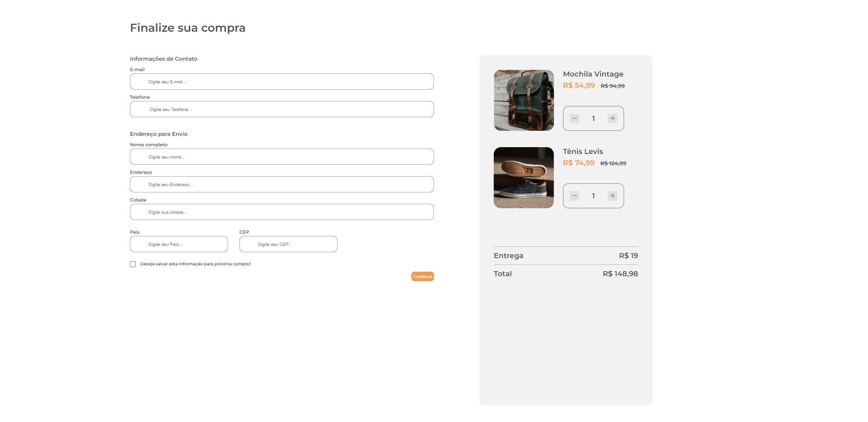Click the orange Continue button
The image size is (868, 422).
(x=422, y=277)
